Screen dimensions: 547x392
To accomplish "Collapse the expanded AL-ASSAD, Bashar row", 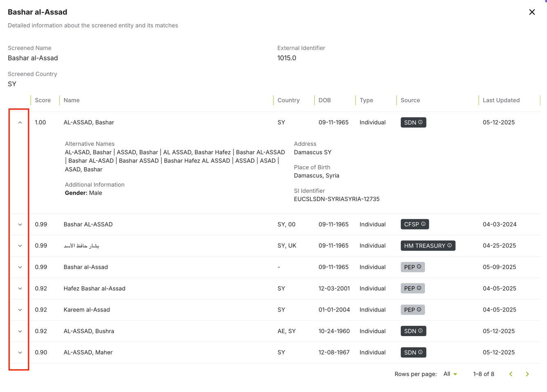I will click(x=20, y=122).
